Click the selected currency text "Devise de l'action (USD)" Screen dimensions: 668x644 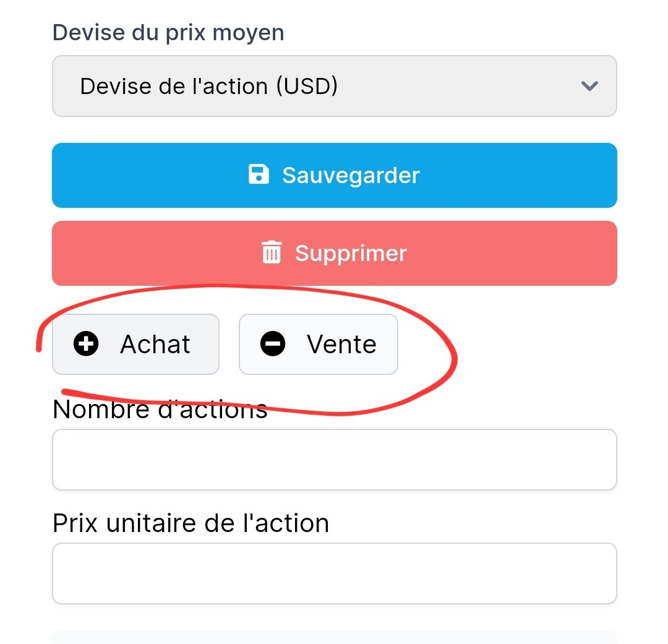pos(209,86)
